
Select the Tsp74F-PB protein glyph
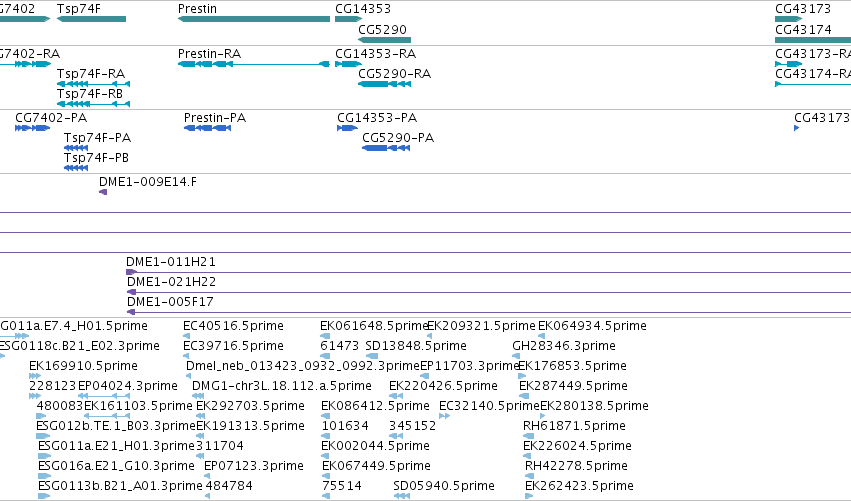pyautogui.click(x=76, y=168)
